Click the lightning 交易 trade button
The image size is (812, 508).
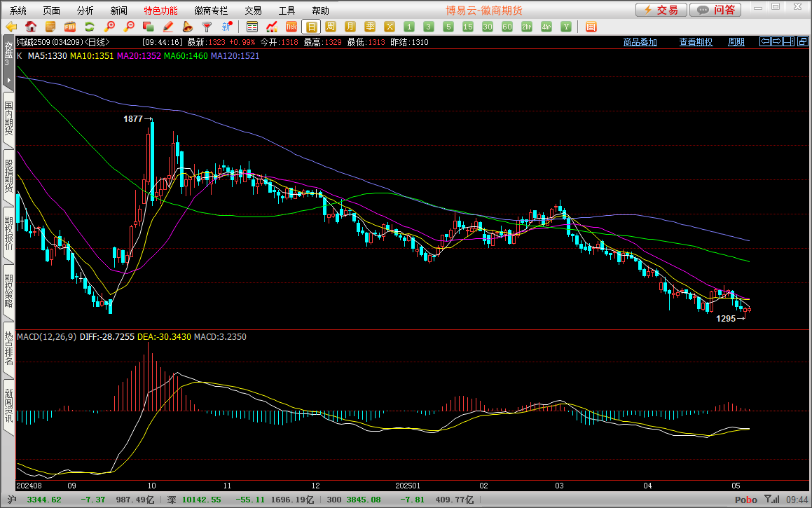661,10
